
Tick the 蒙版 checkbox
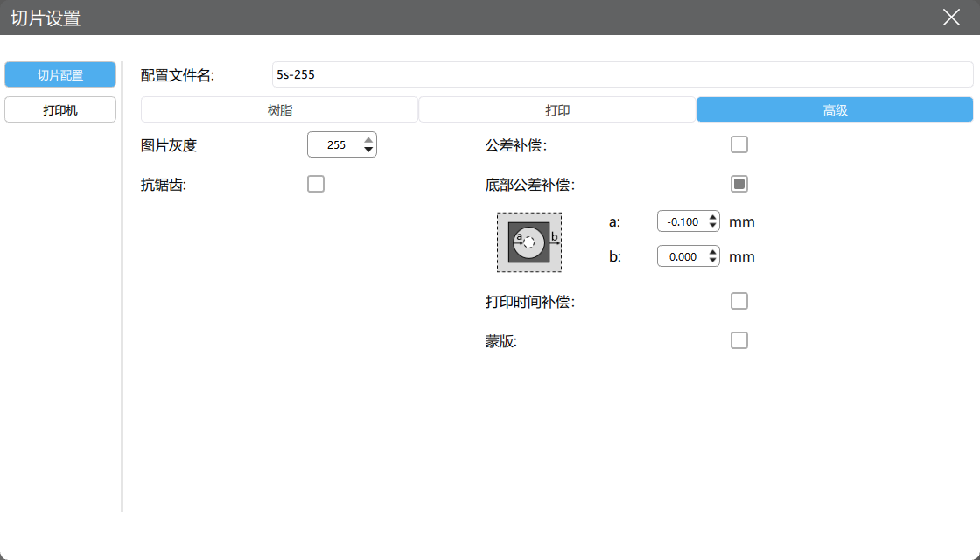[739, 340]
